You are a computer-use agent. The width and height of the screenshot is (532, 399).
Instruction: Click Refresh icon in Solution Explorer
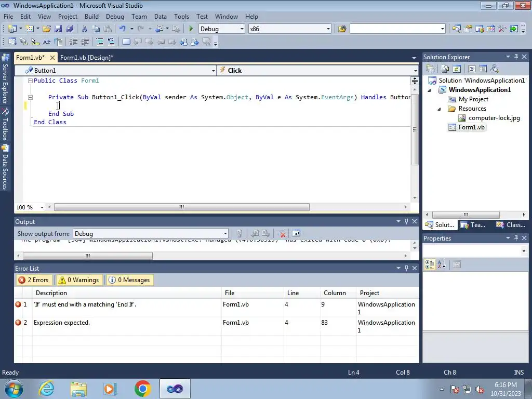click(x=457, y=69)
